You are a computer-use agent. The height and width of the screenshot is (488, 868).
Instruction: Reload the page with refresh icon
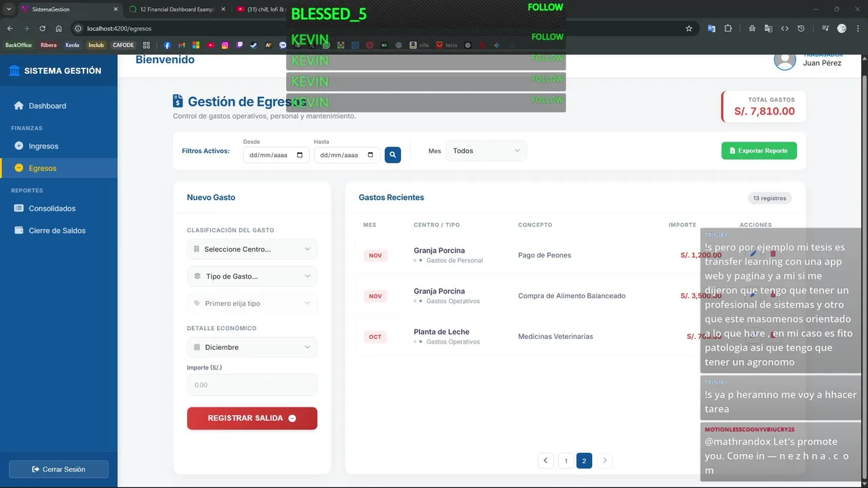pos(42,28)
